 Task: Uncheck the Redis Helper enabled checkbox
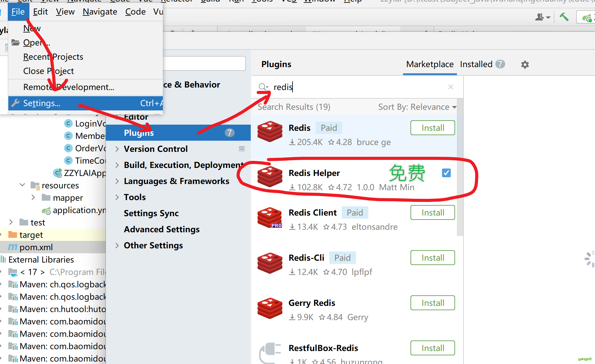446,173
